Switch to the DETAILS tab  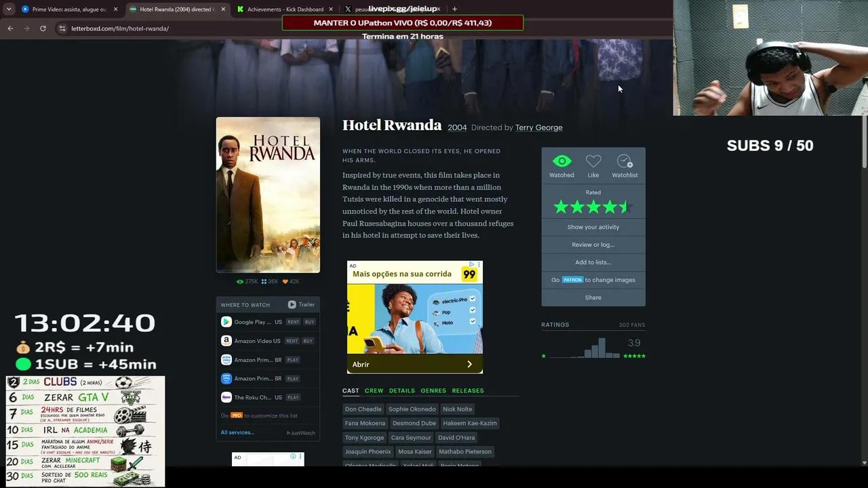[x=401, y=390]
